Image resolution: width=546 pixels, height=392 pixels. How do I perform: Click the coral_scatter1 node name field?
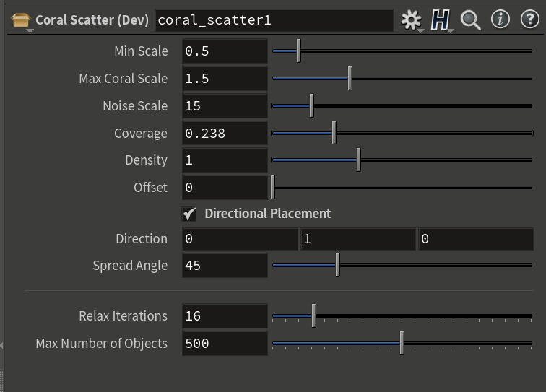click(x=274, y=20)
